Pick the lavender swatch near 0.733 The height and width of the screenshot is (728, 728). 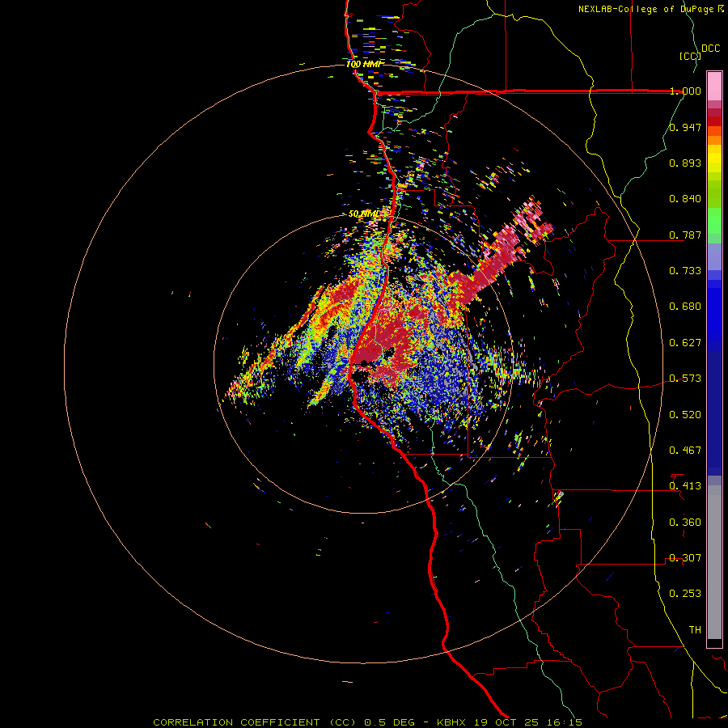point(714,256)
